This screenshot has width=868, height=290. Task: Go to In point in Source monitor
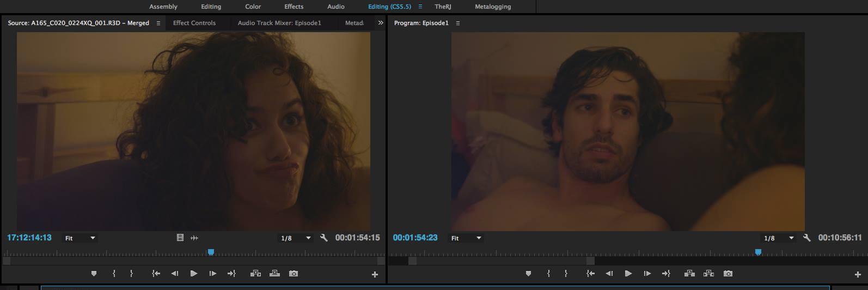point(156,274)
